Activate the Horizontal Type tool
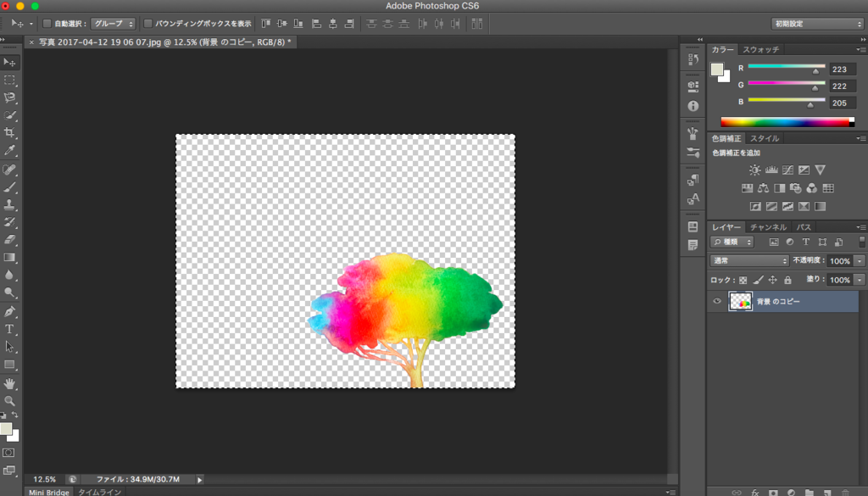Viewport: 868px width, 496px height. (9, 329)
